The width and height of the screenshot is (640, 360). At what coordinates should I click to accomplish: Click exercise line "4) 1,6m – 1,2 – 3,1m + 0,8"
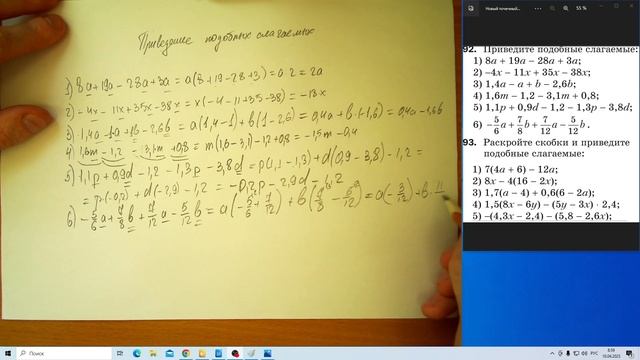point(536,96)
